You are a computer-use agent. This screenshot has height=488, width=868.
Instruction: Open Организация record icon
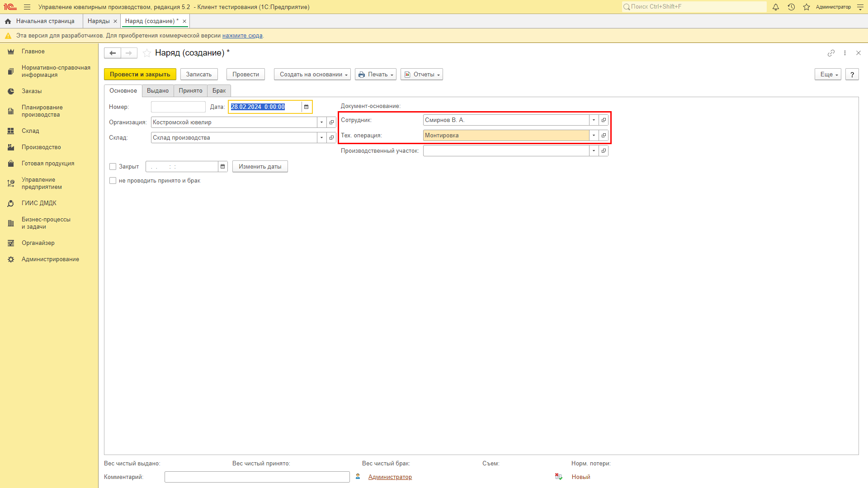click(x=331, y=122)
